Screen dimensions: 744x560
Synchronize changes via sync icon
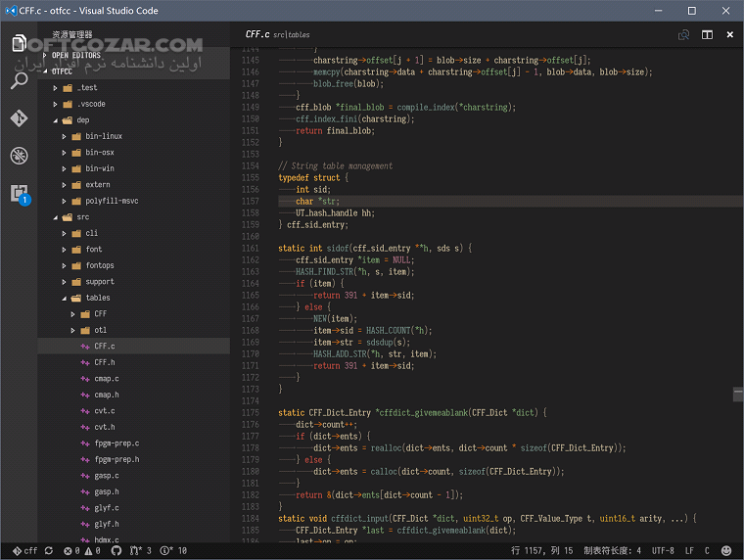point(49,550)
